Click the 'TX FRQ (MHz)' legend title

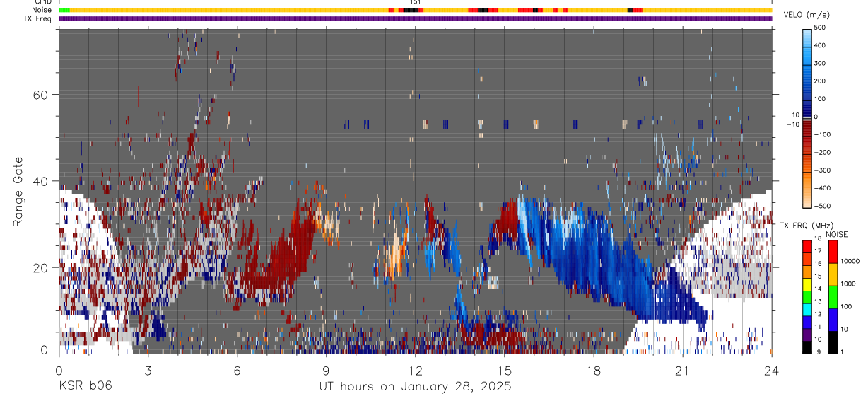point(807,226)
